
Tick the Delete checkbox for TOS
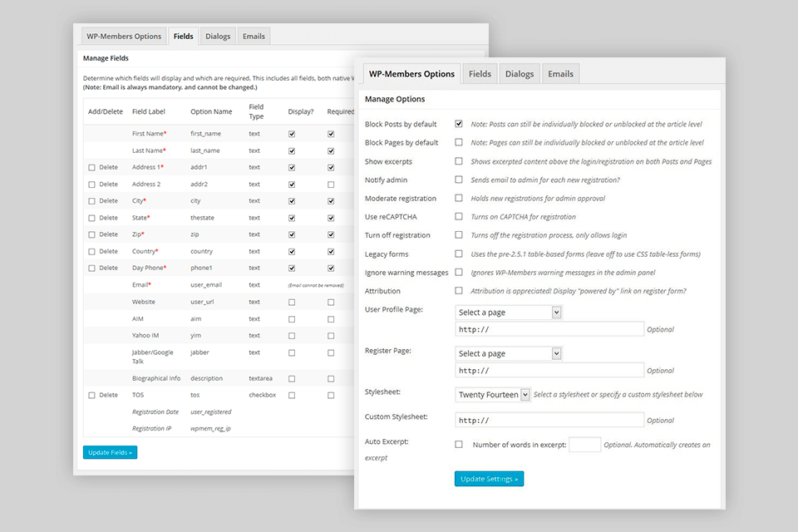click(91, 395)
